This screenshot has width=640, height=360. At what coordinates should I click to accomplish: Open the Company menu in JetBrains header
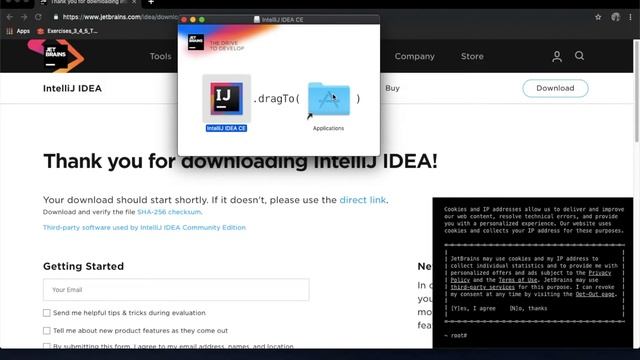point(414,56)
